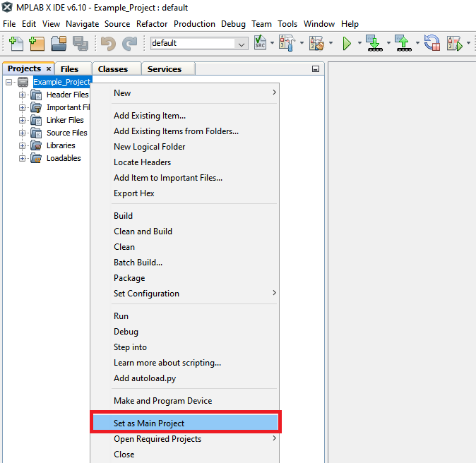The width and height of the screenshot is (476, 463).
Task: Open dropdown arrow beside Clean and Build
Action: (x=331, y=43)
